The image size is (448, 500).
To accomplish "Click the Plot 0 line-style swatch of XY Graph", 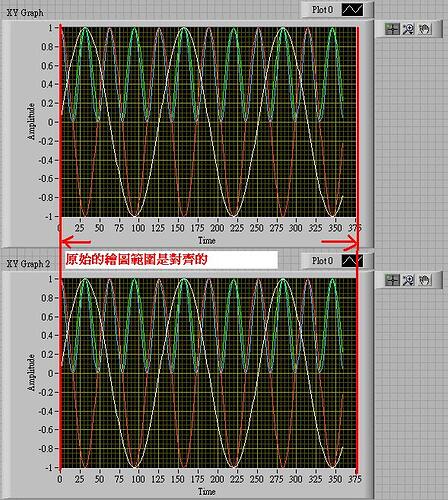I will (x=352, y=10).
